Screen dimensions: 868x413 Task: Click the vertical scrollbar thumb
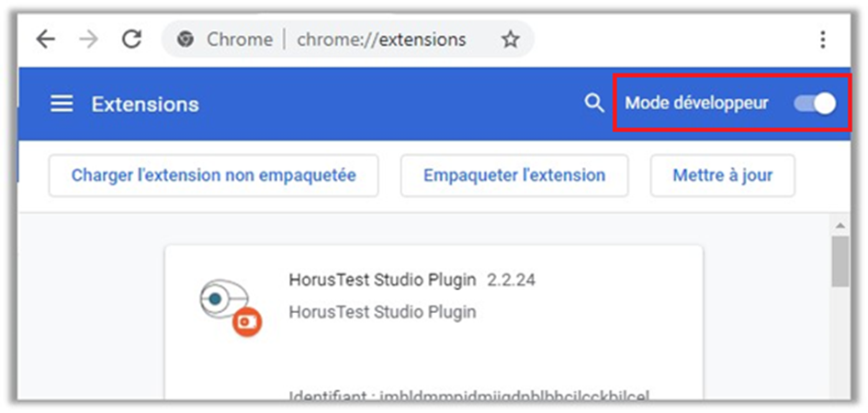coord(839,262)
